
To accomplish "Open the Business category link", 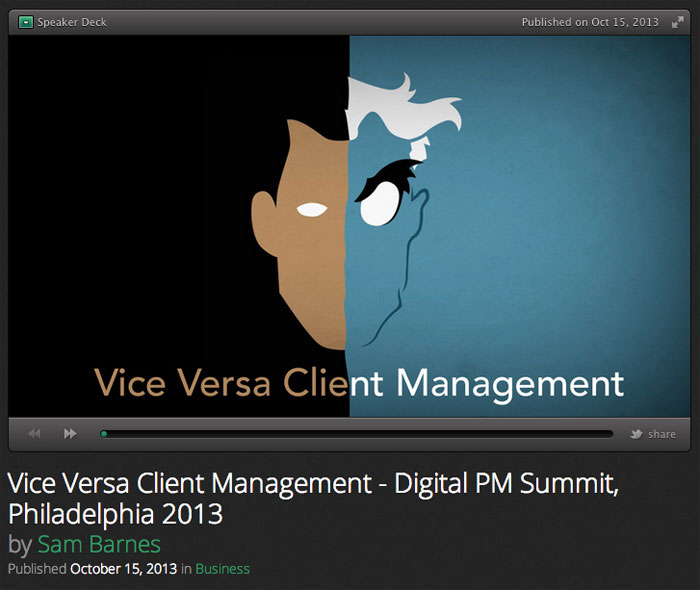I will click(222, 569).
